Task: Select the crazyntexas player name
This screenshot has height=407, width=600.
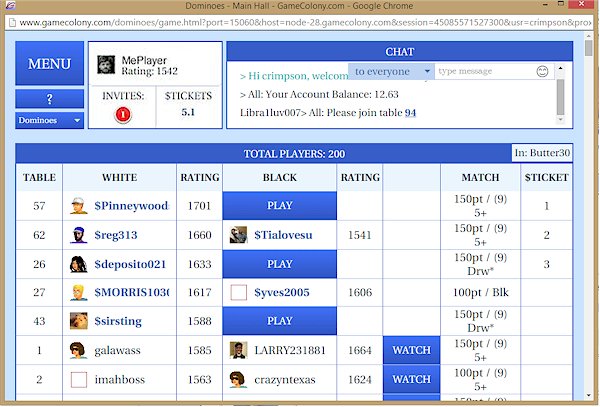Action: 285,379
